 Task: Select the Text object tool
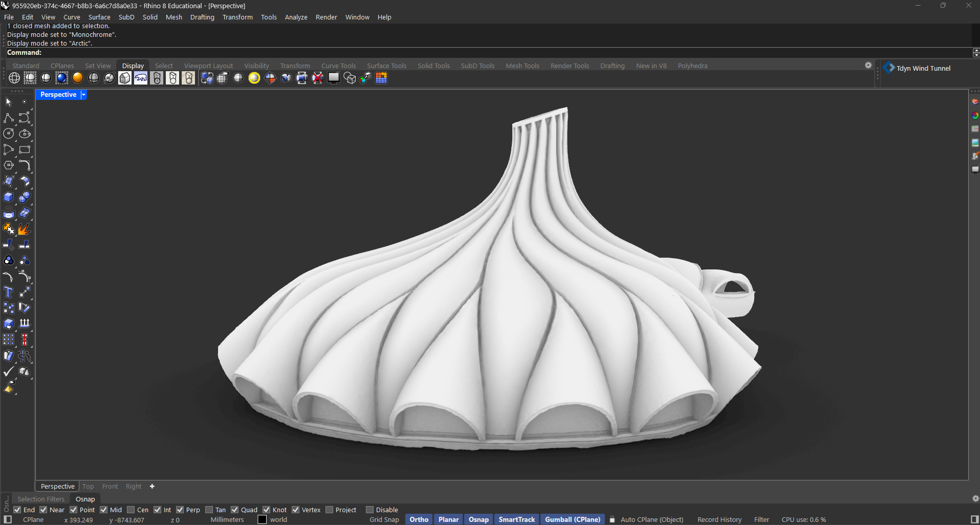click(9, 292)
